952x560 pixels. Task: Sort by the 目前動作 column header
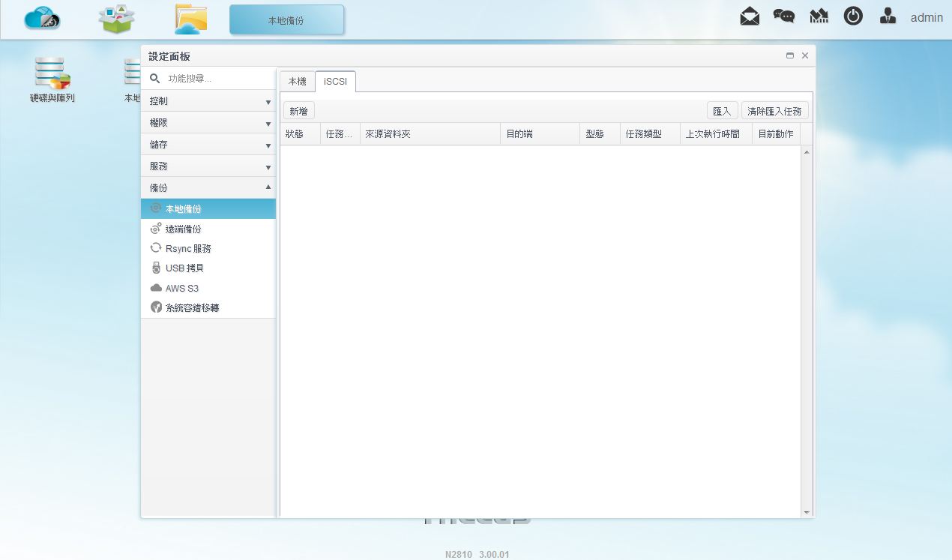coord(777,134)
